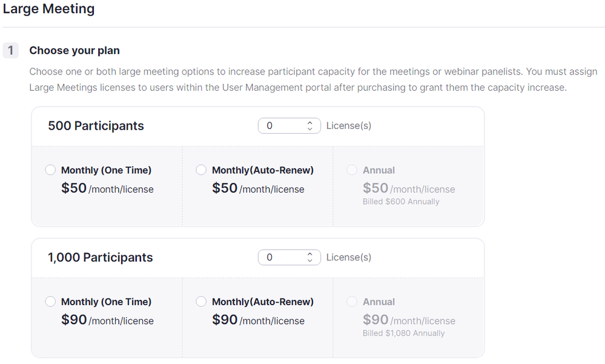This screenshot has width=605, height=364.
Task: Increase license count for 1,000 Participants
Action: click(x=310, y=254)
